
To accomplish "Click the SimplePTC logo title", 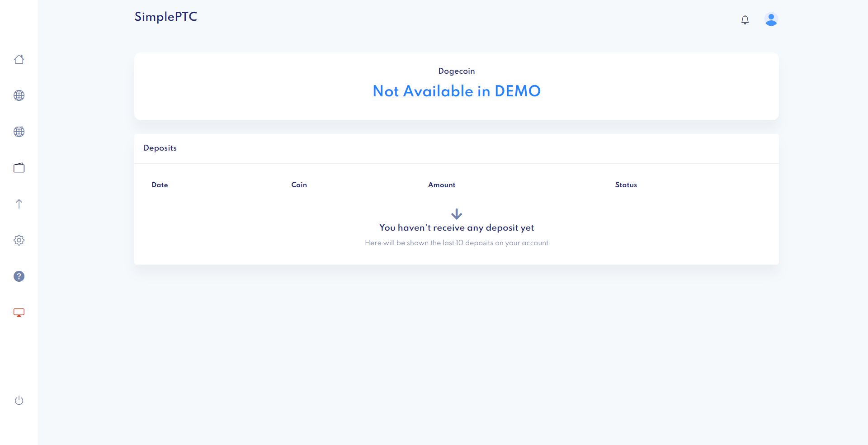I will (165, 17).
